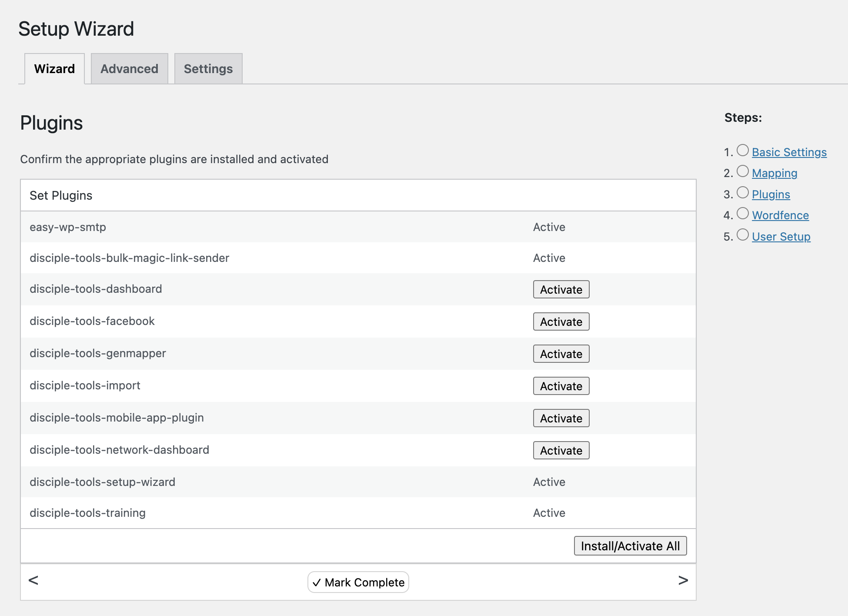
Task: Select disciple-tools-import plugin name
Action: coord(85,385)
